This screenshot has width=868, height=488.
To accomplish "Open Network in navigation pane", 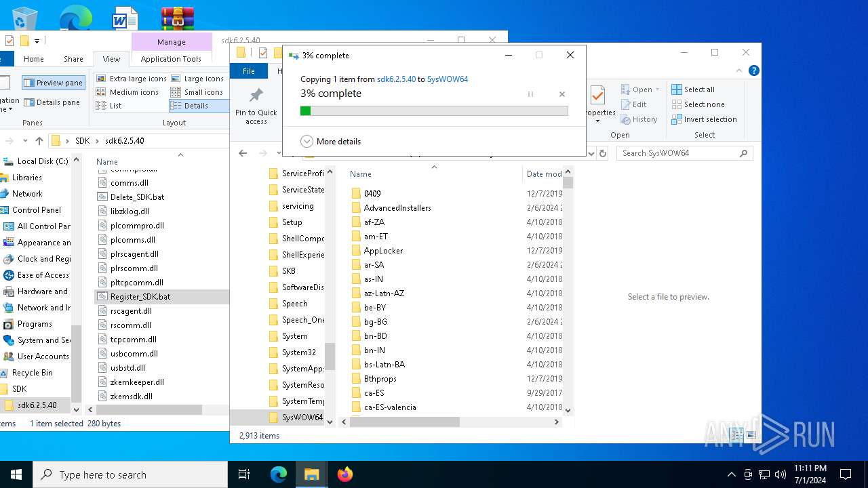I will (x=27, y=194).
